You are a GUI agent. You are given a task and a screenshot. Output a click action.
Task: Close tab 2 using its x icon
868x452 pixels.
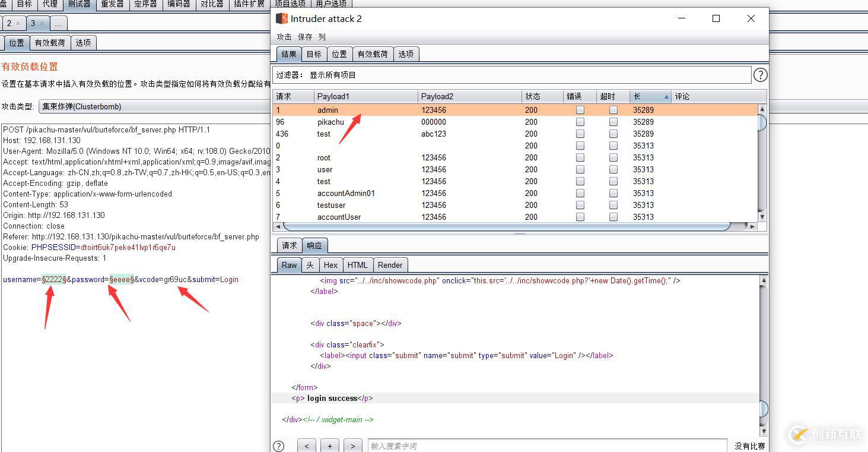tap(18, 24)
